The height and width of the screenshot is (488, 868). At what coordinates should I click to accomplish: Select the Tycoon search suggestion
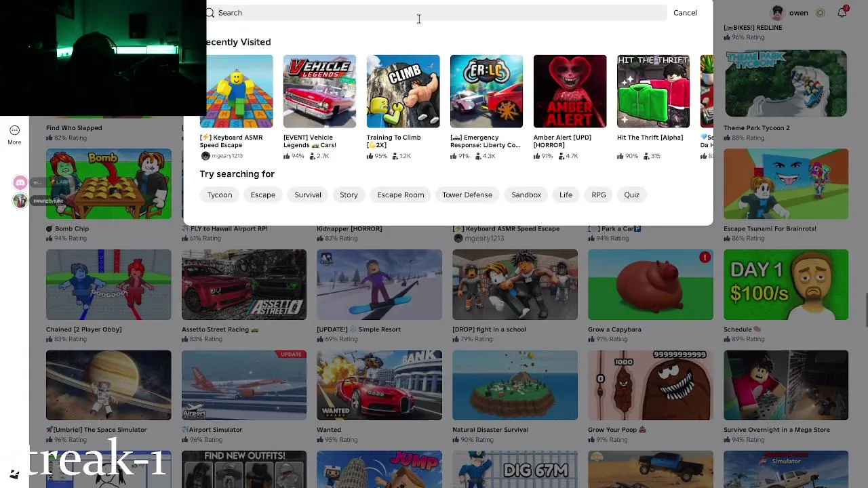coord(219,195)
